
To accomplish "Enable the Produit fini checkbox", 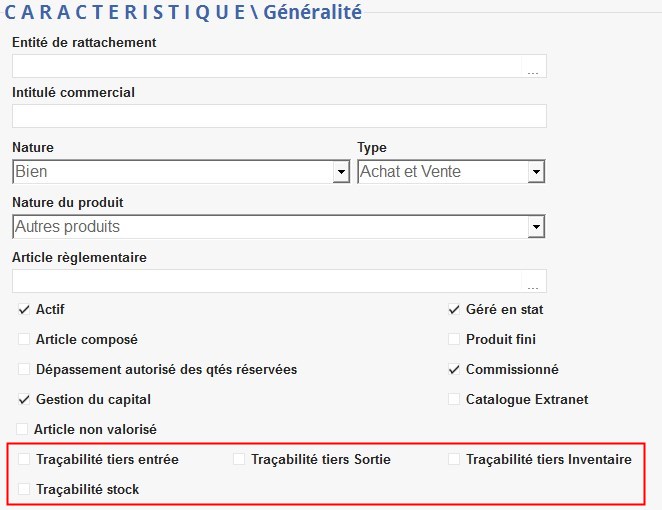I will pyautogui.click(x=454, y=340).
